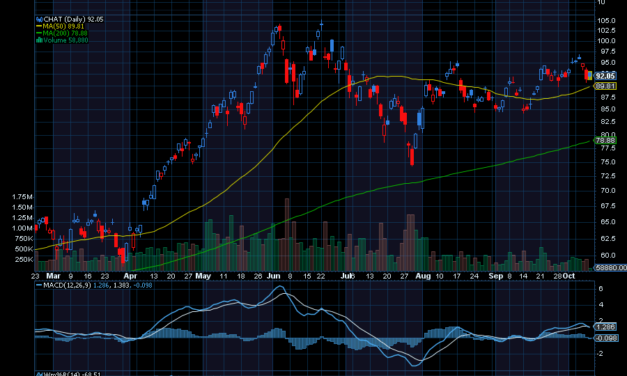Viewport: 627px width, 376px height.
Task: Click the blue MACD line marker in legend
Action: tap(39, 285)
